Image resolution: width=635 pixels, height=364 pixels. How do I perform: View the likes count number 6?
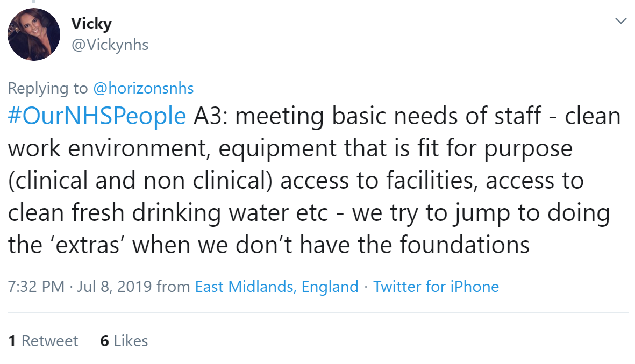coord(105,341)
